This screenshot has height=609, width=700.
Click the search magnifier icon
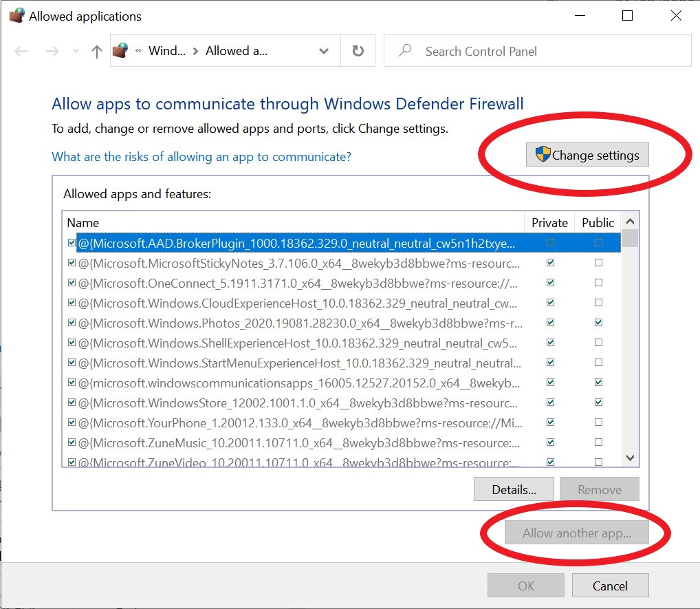405,50
